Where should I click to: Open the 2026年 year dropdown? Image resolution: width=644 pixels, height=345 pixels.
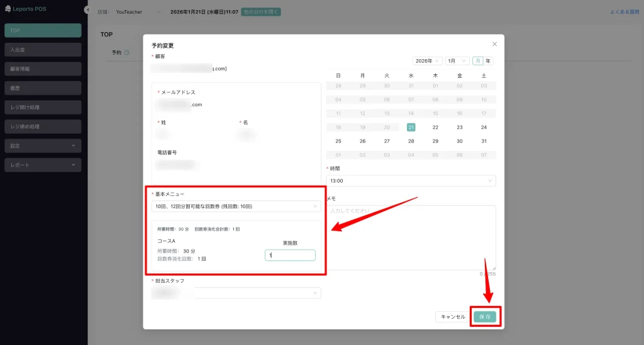427,61
